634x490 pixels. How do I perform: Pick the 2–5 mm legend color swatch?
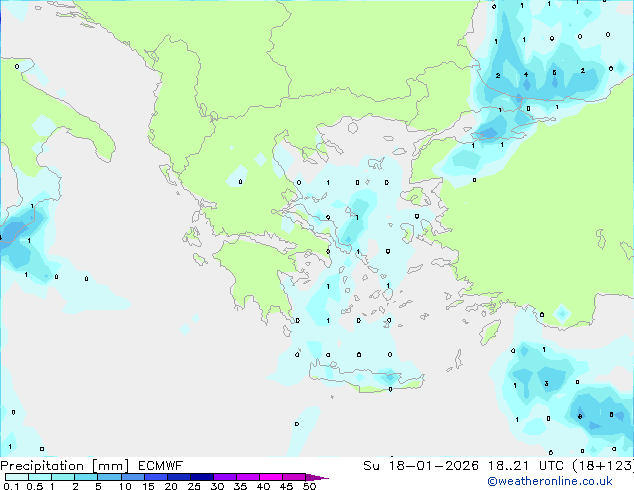(86, 477)
